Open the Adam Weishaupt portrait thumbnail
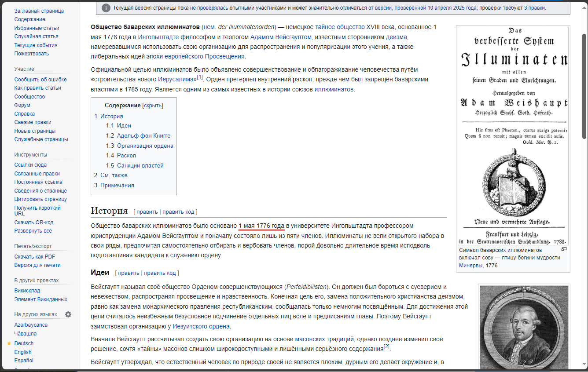This screenshot has height=372, width=588. 524,328
